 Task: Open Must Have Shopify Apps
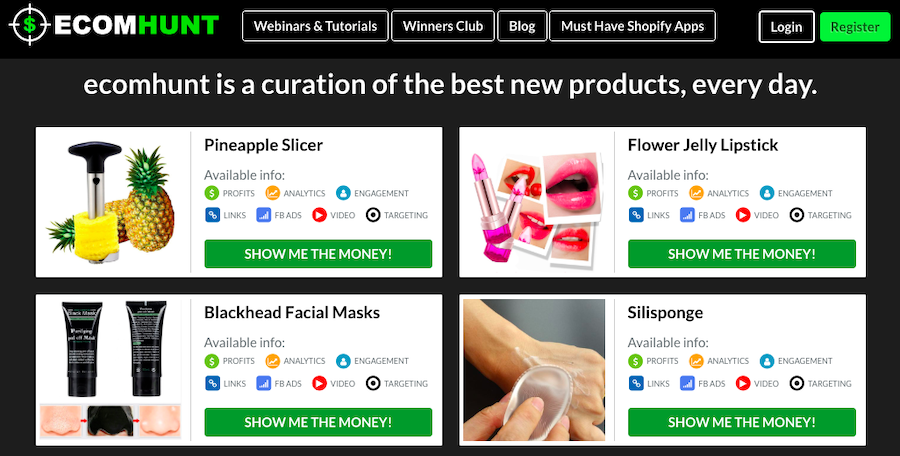click(633, 26)
